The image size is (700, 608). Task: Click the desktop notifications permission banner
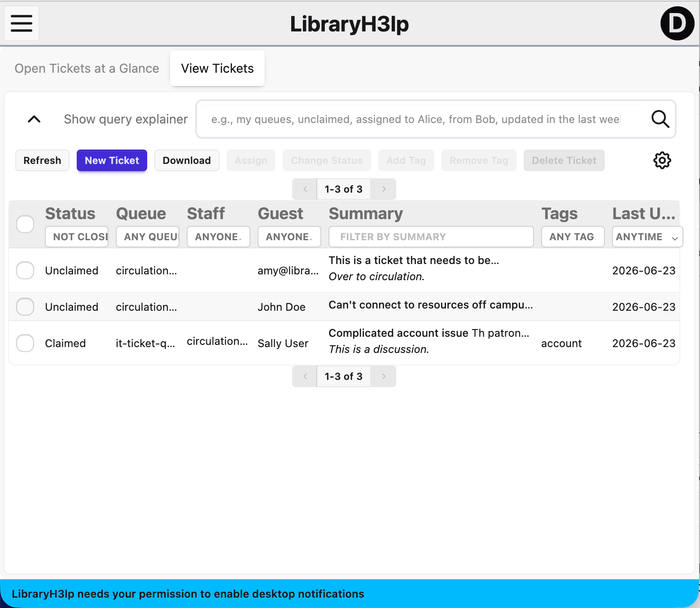(350, 594)
